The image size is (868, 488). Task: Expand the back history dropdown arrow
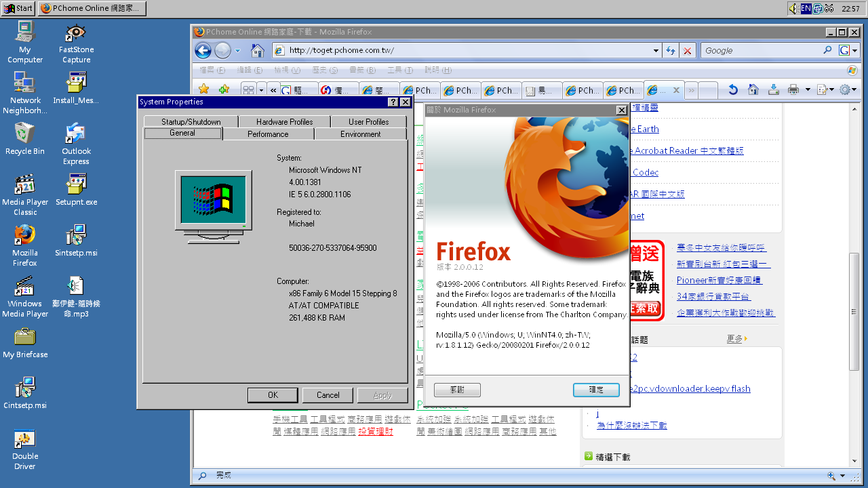tap(237, 50)
